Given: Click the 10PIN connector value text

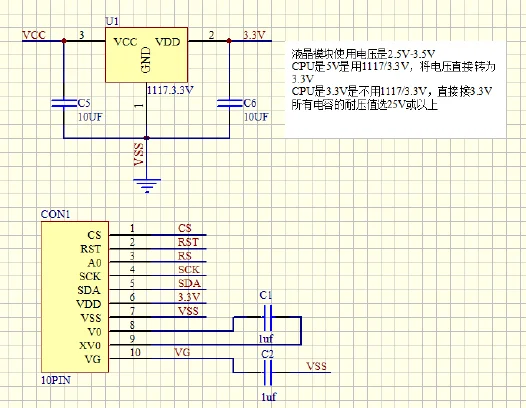Looking at the screenshot, I should pos(56,380).
